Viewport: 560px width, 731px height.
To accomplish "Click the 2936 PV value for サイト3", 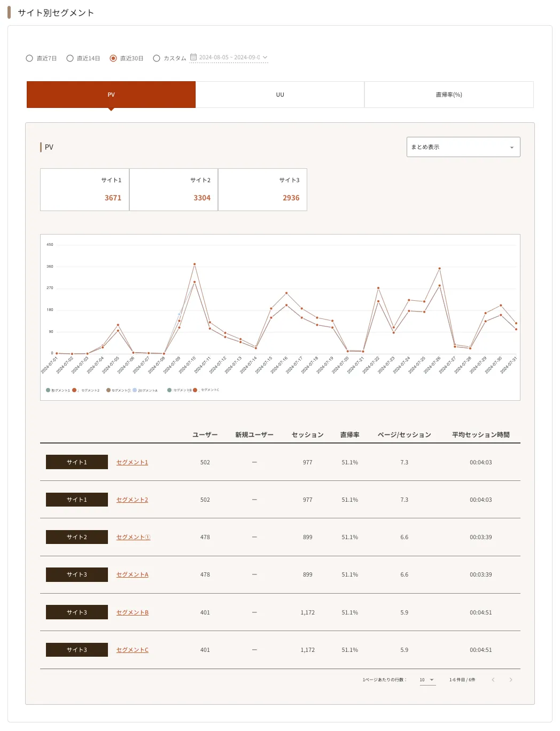I will [x=291, y=198].
